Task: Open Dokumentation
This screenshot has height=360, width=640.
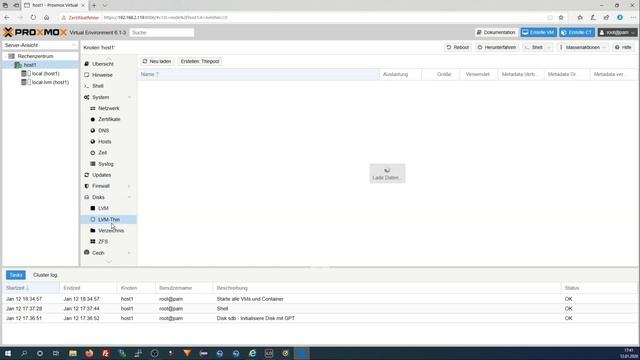Action: tap(496, 32)
